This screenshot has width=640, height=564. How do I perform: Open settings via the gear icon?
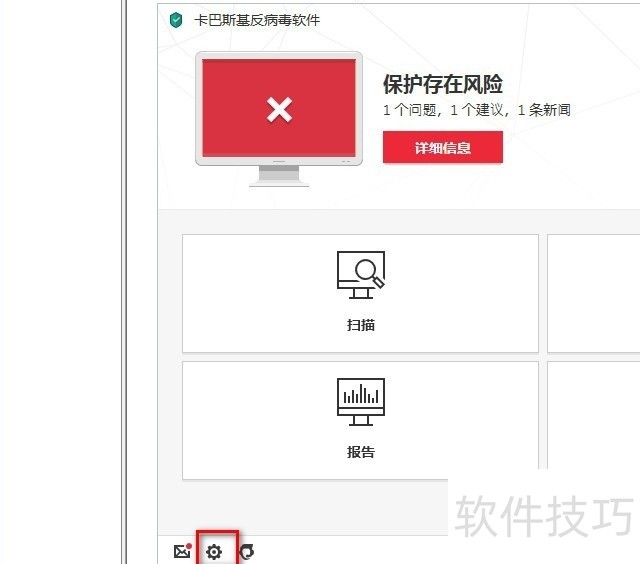(214, 551)
